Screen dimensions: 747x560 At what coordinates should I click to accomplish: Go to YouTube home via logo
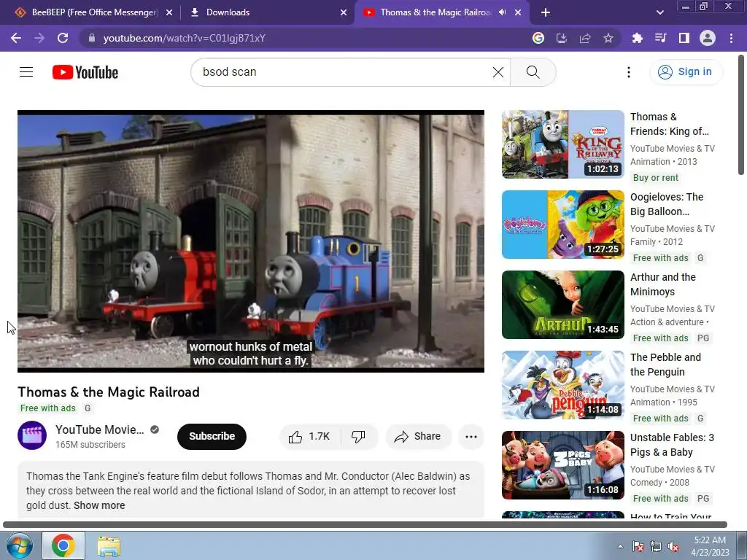(x=85, y=72)
